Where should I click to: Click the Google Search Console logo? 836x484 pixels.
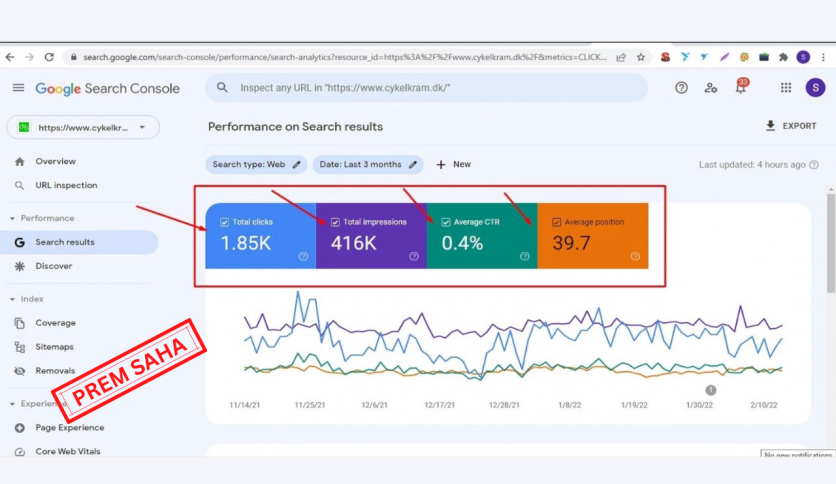107,88
